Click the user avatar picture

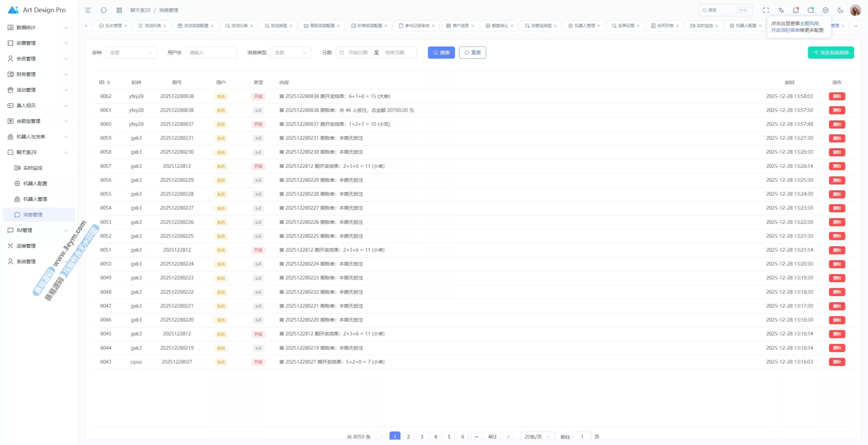855,10
